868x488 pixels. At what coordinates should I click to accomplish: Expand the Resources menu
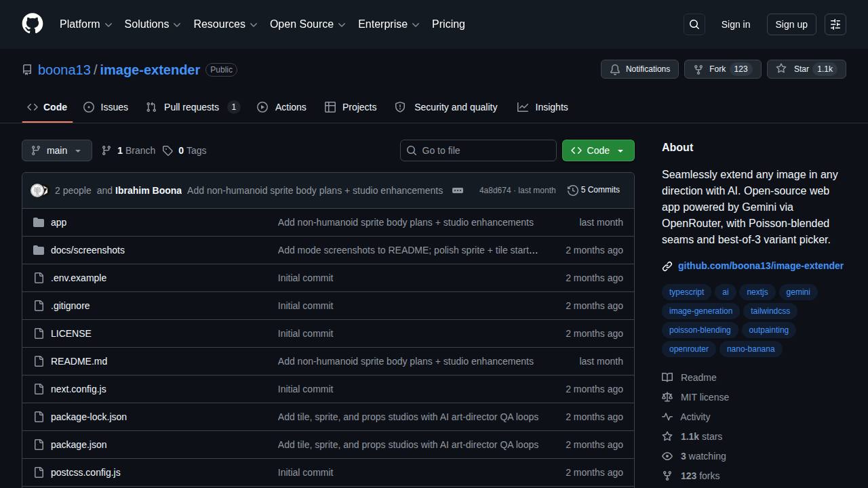[225, 24]
